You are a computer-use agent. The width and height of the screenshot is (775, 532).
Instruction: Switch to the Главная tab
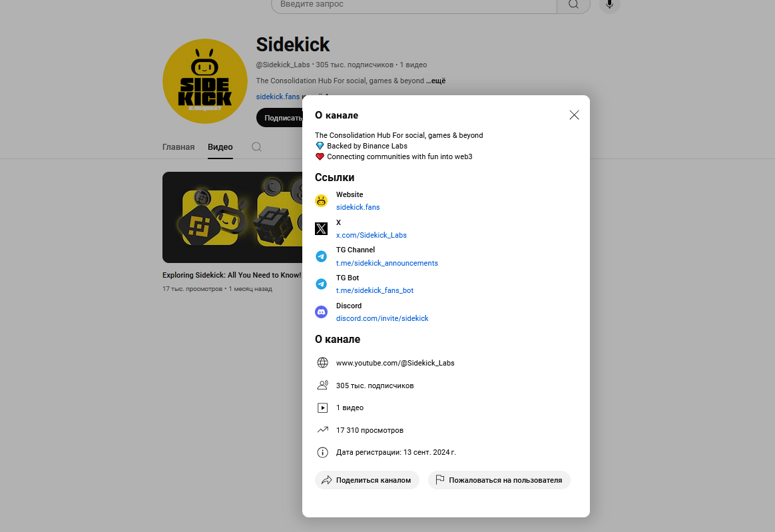pos(178,147)
